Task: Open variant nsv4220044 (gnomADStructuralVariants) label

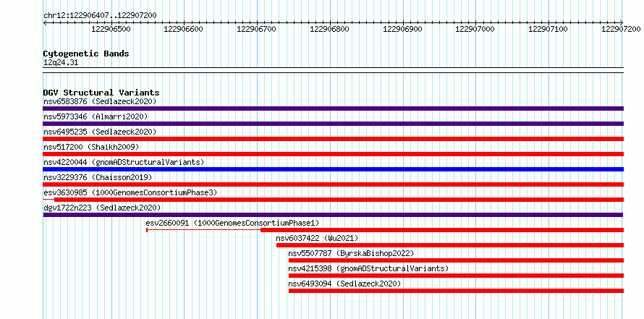Action: (124, 162)
